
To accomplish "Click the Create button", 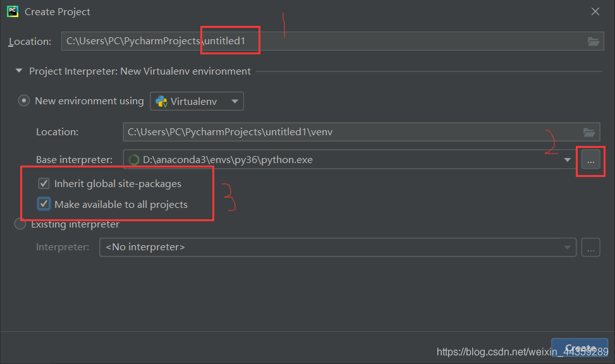I will click(x=580, y=348).
